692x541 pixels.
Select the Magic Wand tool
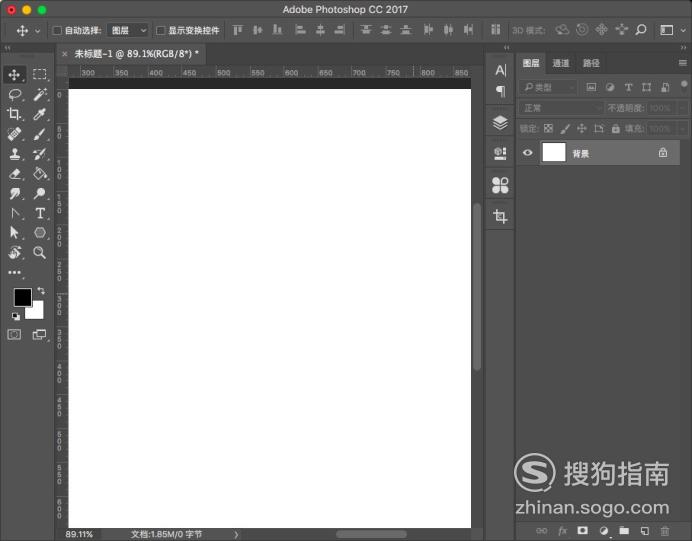click(x=40, y=94)
